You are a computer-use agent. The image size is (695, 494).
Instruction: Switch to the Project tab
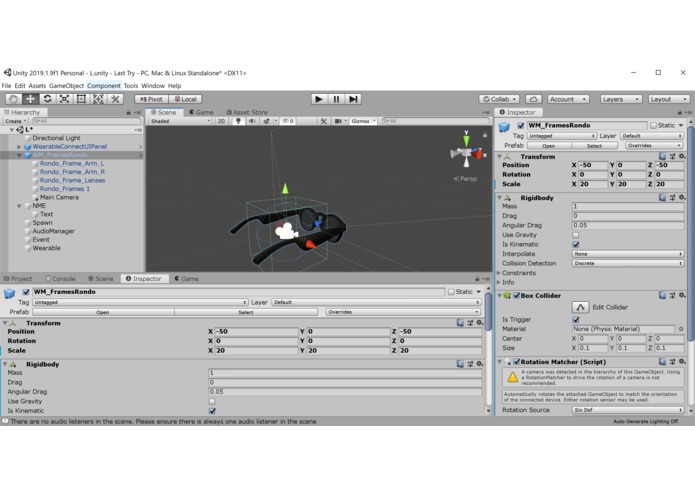point(18,279)
